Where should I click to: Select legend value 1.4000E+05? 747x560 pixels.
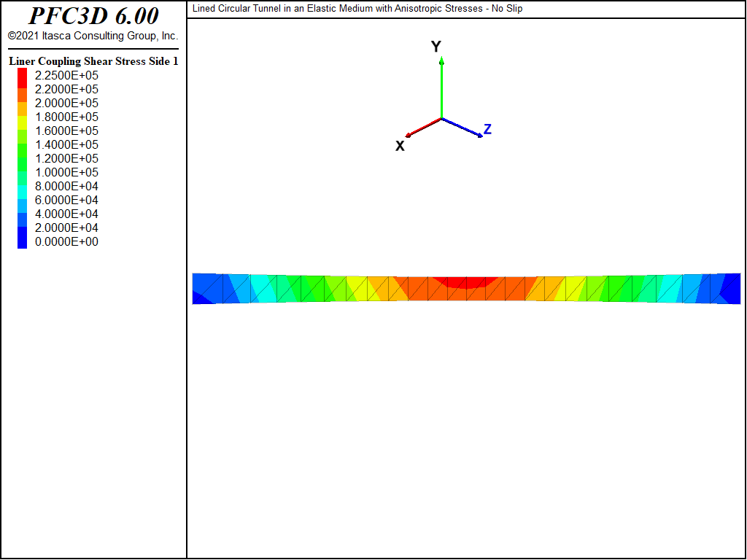(x=66, y=144)
